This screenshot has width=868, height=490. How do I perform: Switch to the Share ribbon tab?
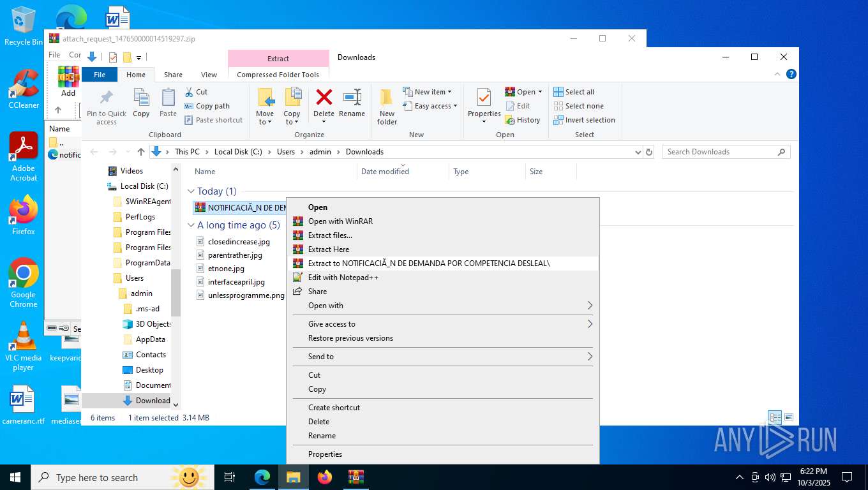(x=173, y=75)
